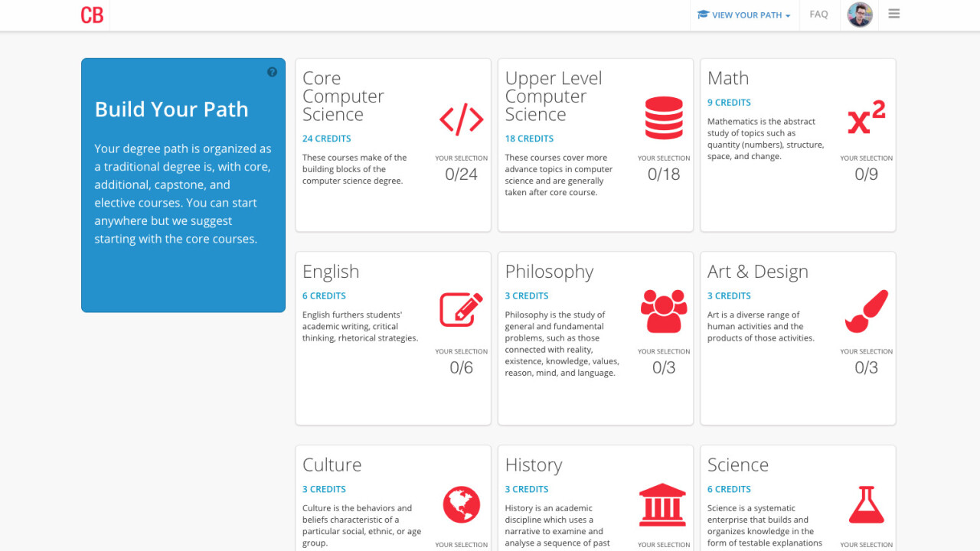Click the Culture globe icon
Viewport: 980px width, 551px height.
(x=461, y=504)
